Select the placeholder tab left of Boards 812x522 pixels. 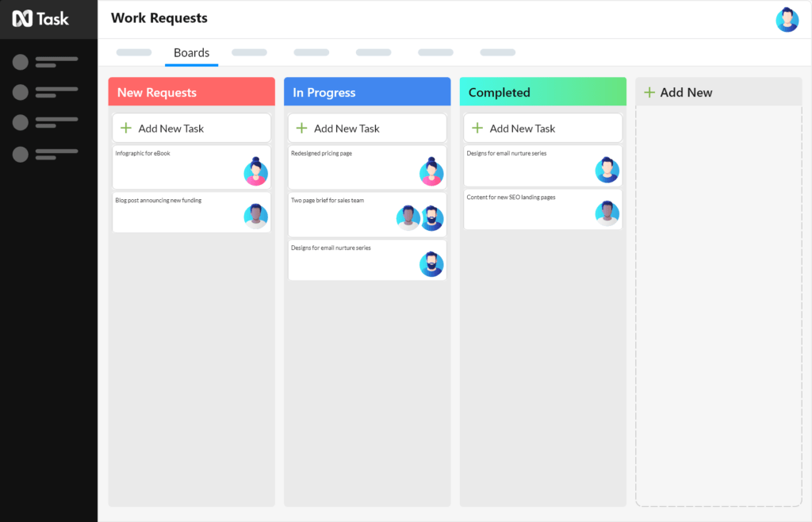tap(133, 52)
